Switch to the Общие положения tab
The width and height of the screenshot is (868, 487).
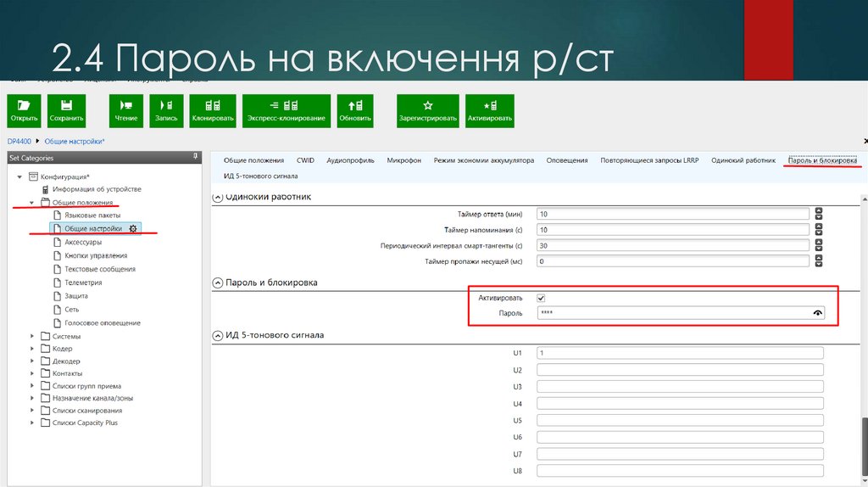coord(253,160)
